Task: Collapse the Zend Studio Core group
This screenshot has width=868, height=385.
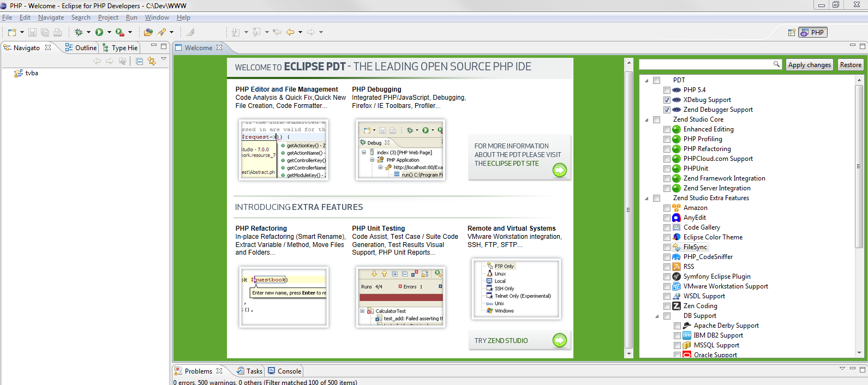Action: [x=647, y=120]
